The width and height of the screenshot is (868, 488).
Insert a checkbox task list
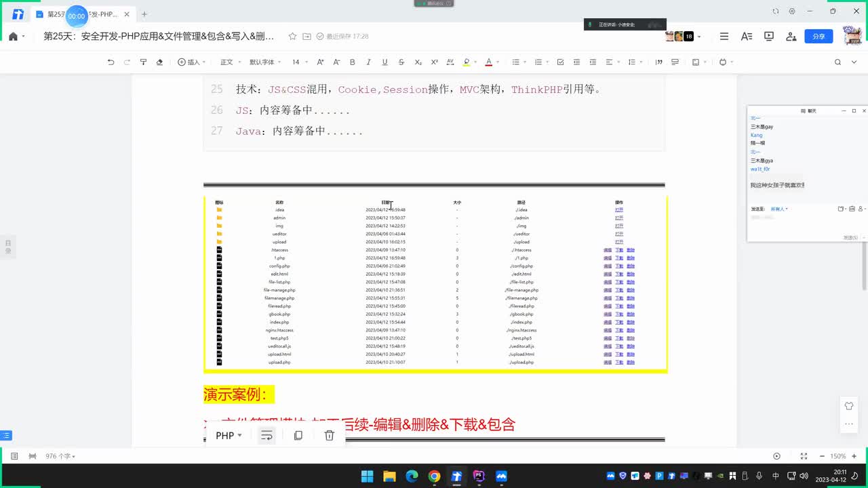click(x=560, y=62)
